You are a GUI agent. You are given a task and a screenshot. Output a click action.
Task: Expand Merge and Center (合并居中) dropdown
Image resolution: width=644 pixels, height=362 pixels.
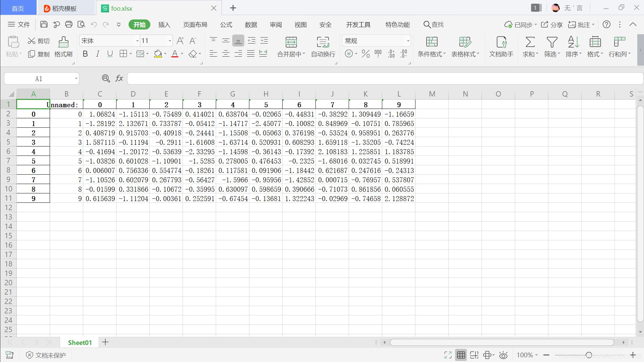tap(304, 54)
